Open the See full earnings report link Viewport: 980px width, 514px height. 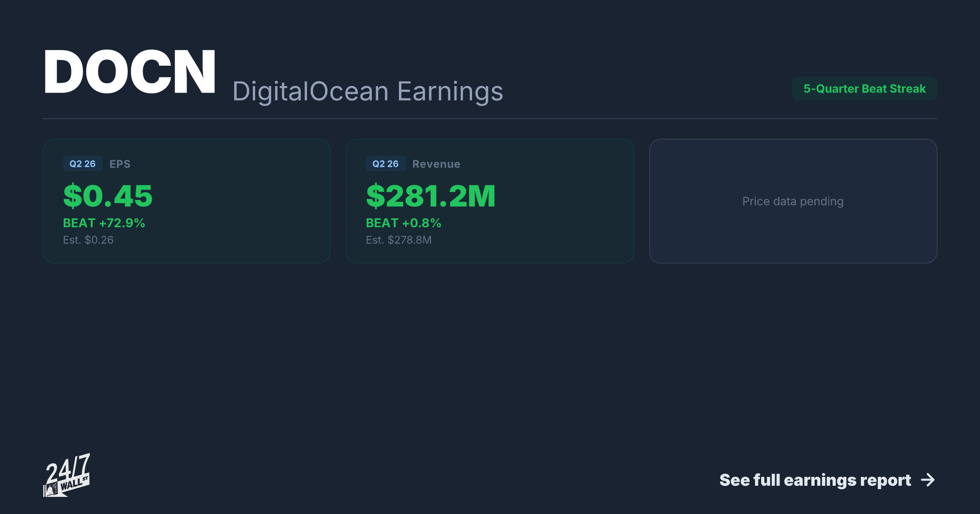click(827, 480)
